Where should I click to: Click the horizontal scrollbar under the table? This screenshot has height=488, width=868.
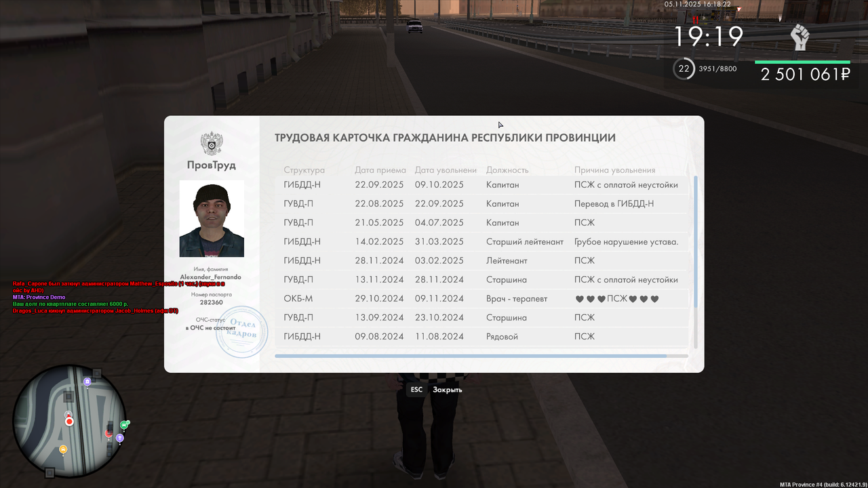471,356
